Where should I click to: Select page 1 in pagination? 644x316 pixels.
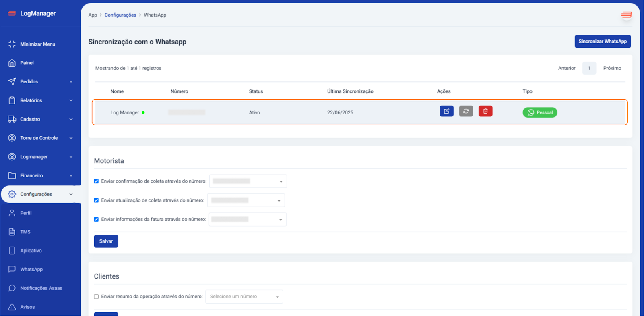pyautogui.click(x=589, y=68)
